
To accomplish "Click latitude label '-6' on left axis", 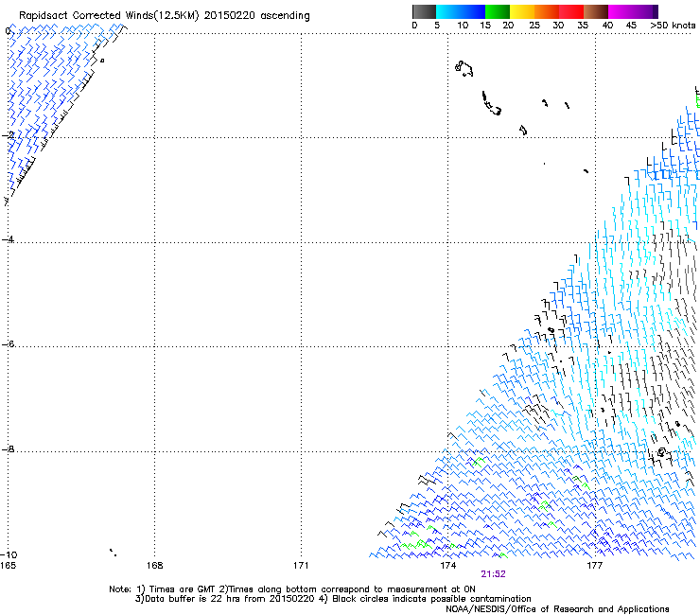I will click(x=8, y=343).
